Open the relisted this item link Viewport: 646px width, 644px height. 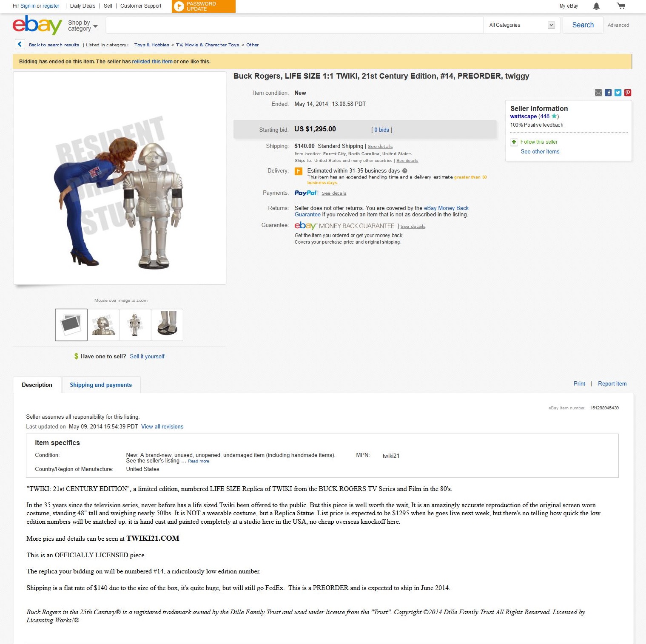[x=152, y=62]
